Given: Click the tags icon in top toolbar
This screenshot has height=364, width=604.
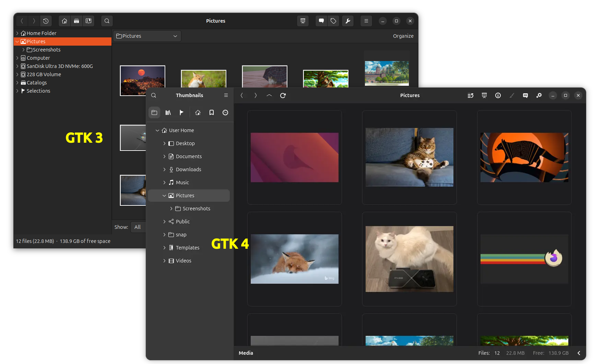Looking at the screenshot, I should point(333,21).
